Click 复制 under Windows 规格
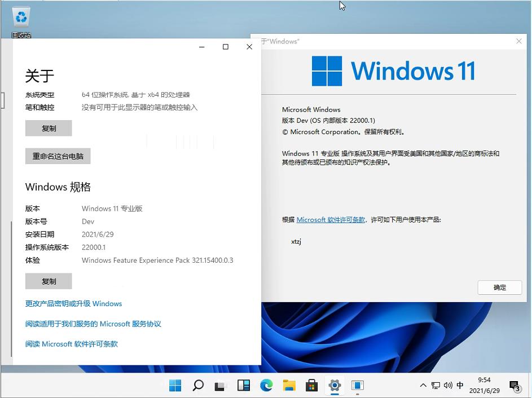The width and height of the screenshot is (532, 398). [x=49, y=281]
